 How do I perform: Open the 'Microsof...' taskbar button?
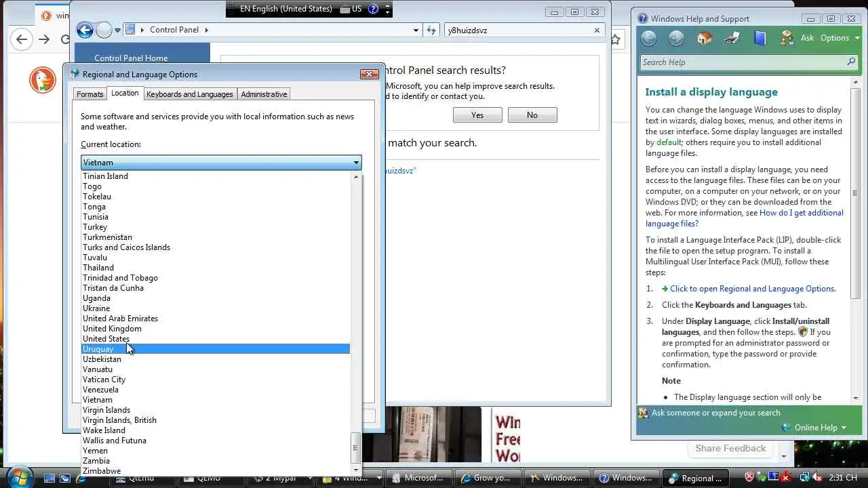(418, 478)
